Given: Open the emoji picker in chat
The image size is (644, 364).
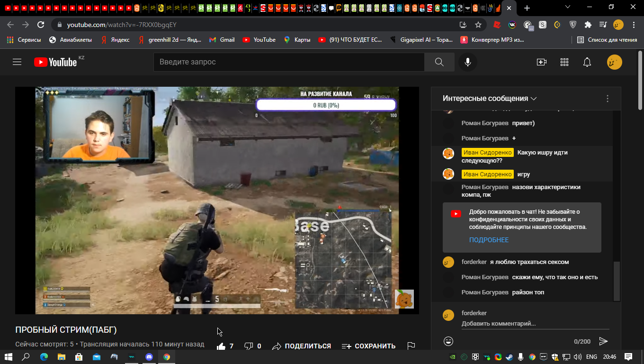Looking at the screenshot, I should point(448,341).
